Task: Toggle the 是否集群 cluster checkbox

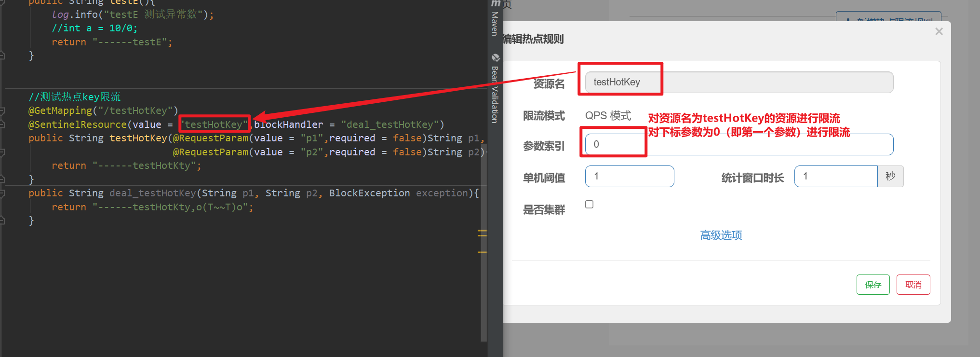Action: click(x=589, y=204)
